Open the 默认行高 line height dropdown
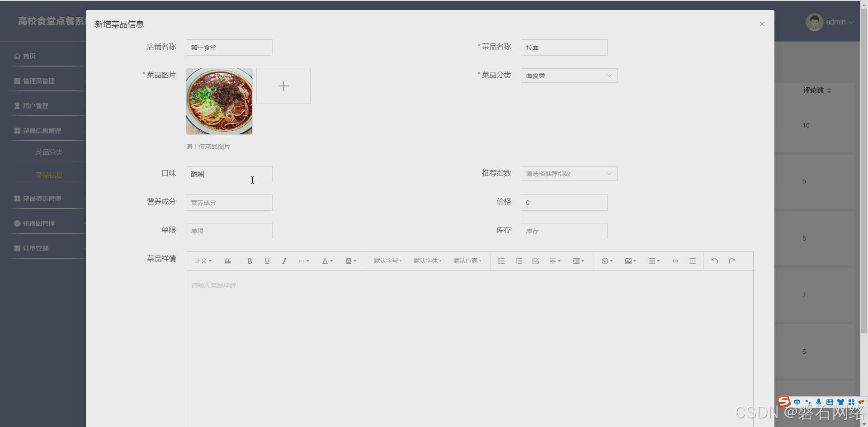 [467, 261]
